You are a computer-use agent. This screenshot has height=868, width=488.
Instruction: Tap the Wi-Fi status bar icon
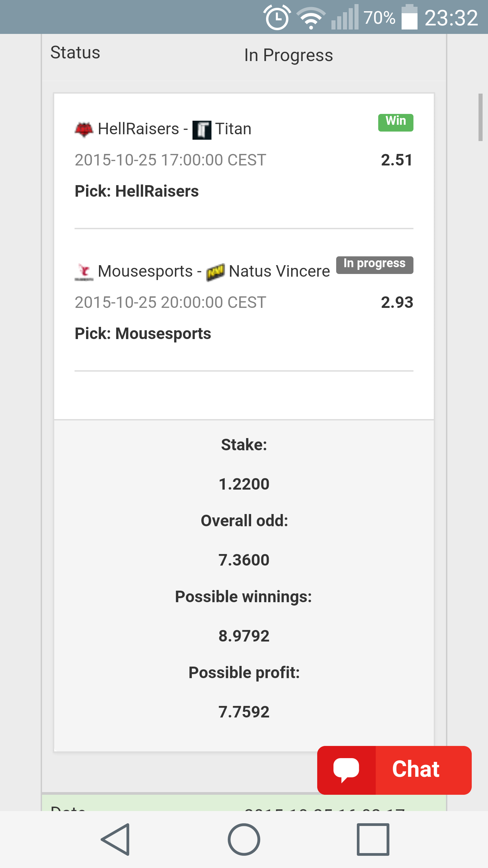tap(311, 18)
